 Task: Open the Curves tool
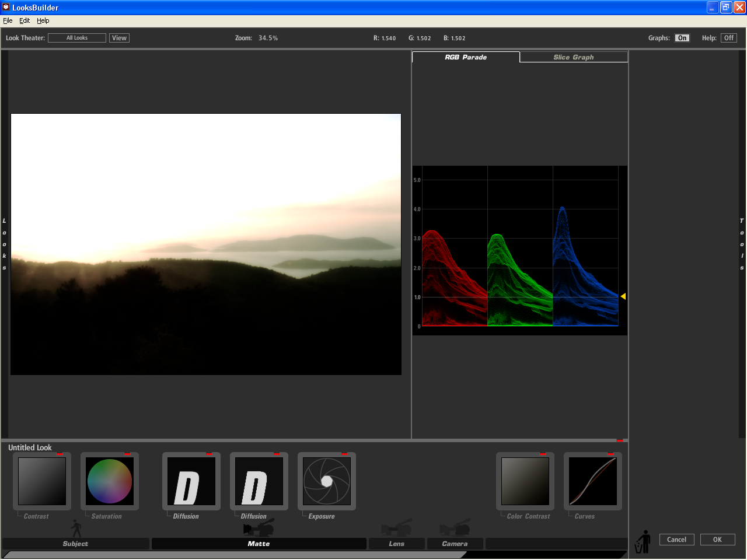tap(592, 481)
